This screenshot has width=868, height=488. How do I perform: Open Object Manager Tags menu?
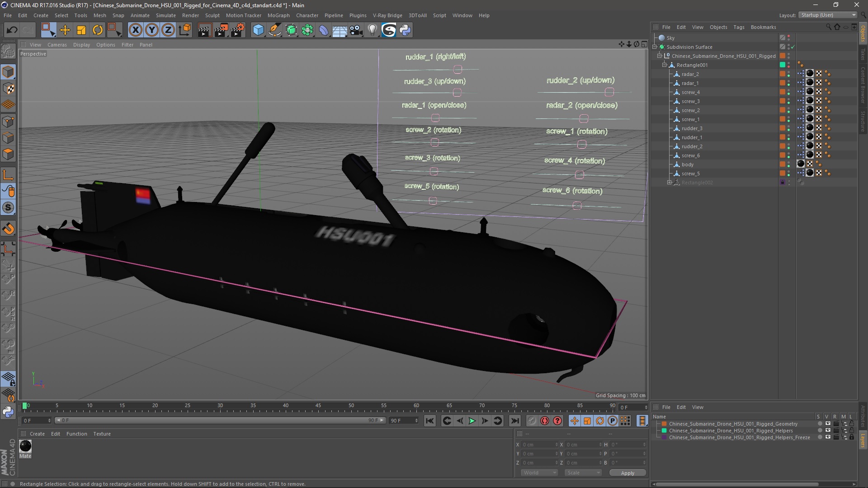pos(739,27)
